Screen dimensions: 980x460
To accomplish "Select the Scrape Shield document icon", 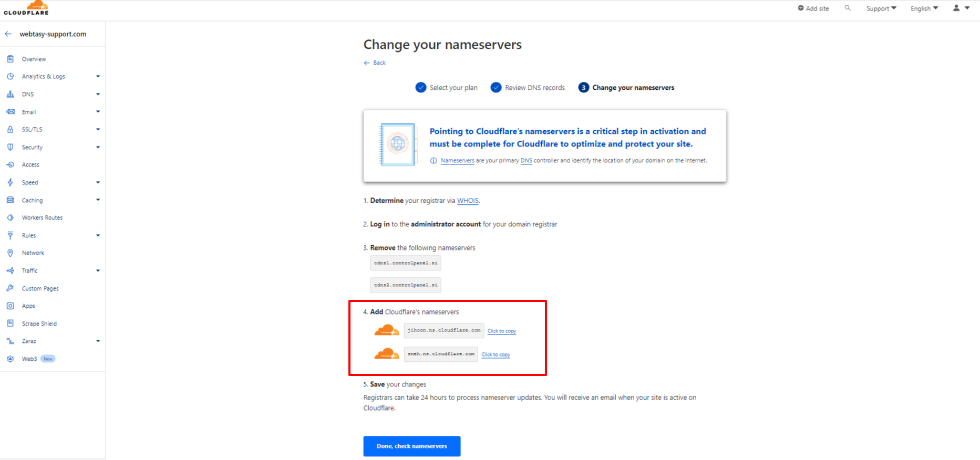I will (x=10, y=323).
